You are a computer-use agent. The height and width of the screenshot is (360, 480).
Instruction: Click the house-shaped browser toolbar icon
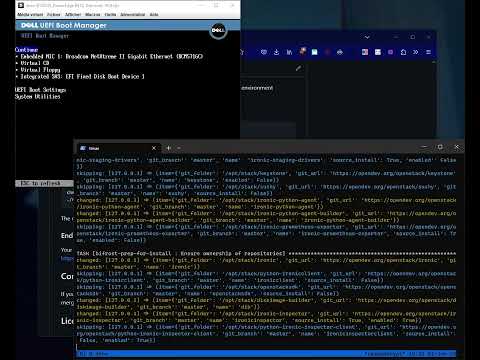point(403,52)
